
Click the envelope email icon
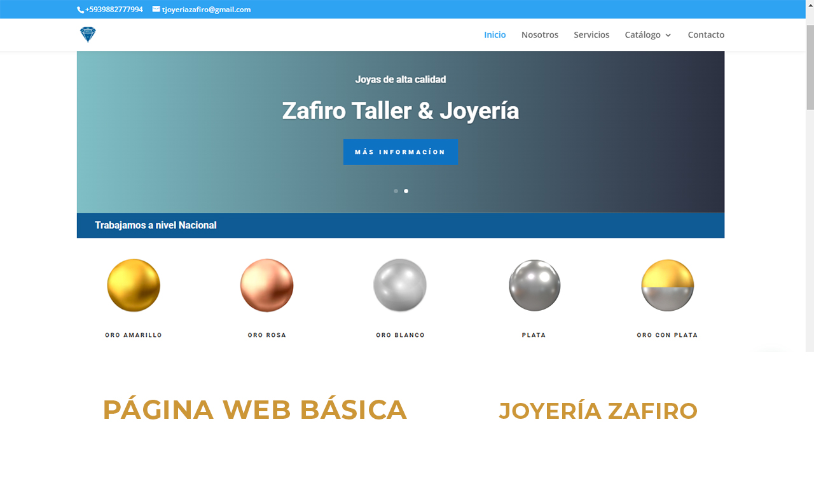(156, 10)
